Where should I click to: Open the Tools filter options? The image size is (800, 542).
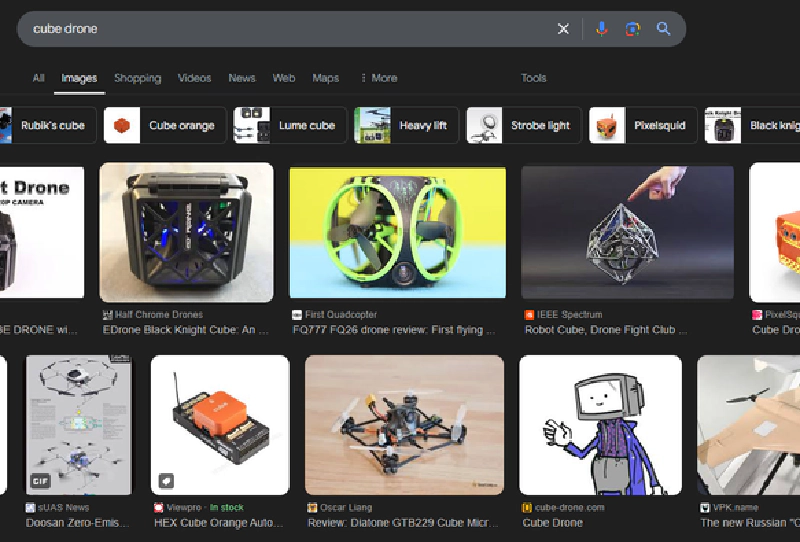pos(533,78)
